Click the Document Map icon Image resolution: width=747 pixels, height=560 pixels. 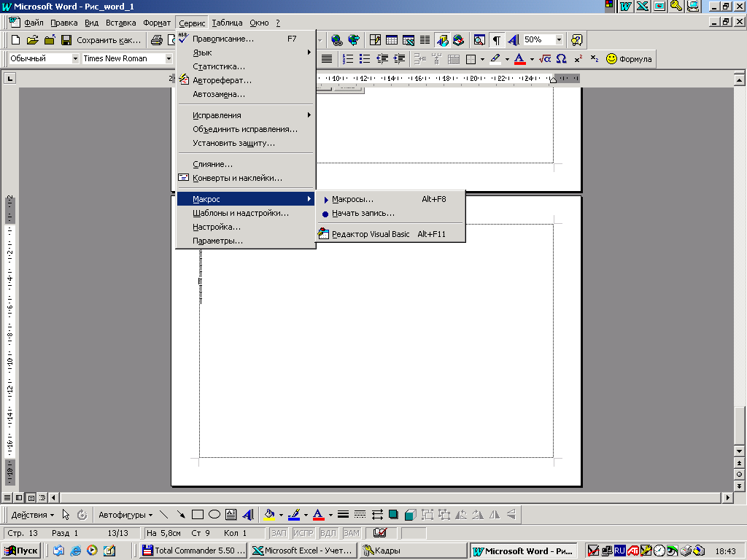click(479, 40)
